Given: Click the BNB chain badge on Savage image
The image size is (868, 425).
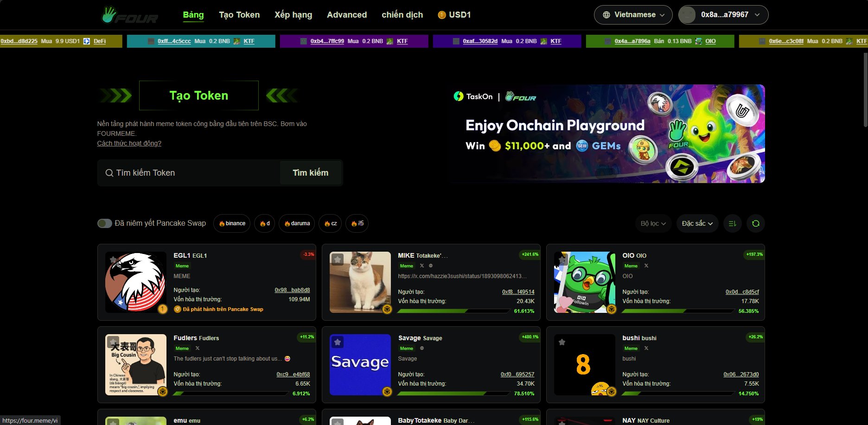Looking at the screenshot, I should (x=387, y=392).
